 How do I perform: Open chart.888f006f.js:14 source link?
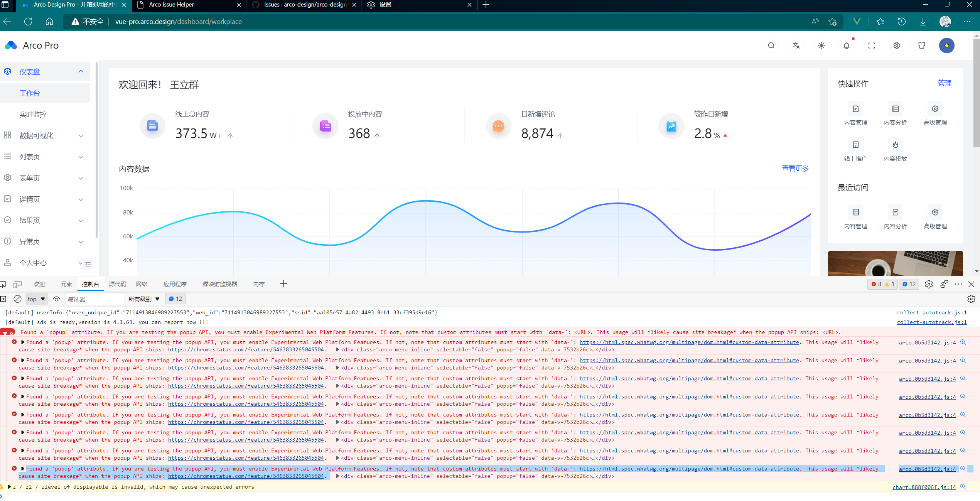pyautogui.click(x=924, y=487)
